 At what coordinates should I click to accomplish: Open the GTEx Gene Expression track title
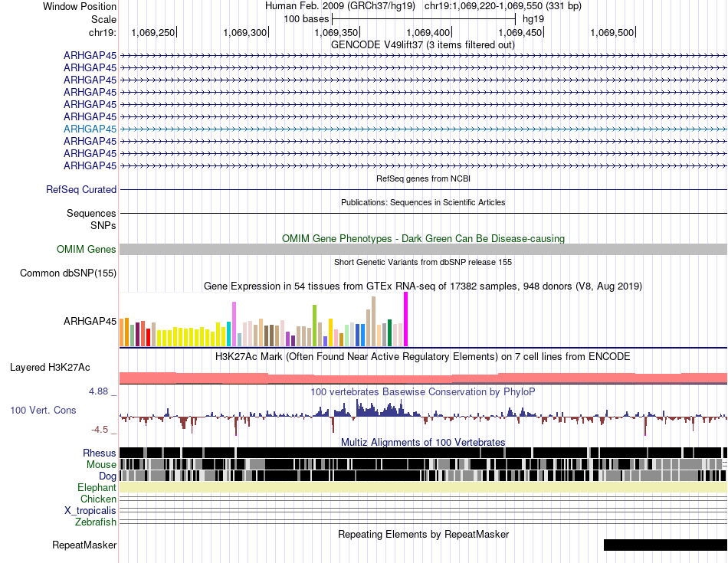[x=423, y=286]
